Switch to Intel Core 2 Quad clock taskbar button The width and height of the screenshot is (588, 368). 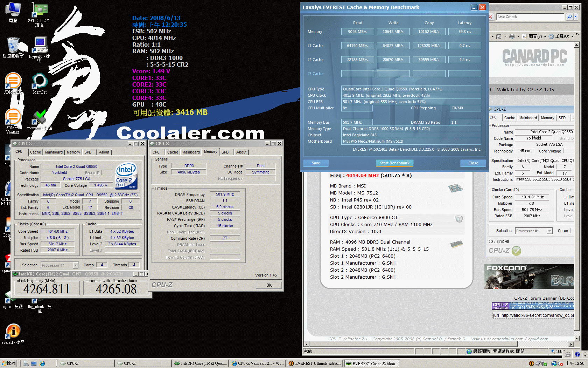tap(201, 363)
